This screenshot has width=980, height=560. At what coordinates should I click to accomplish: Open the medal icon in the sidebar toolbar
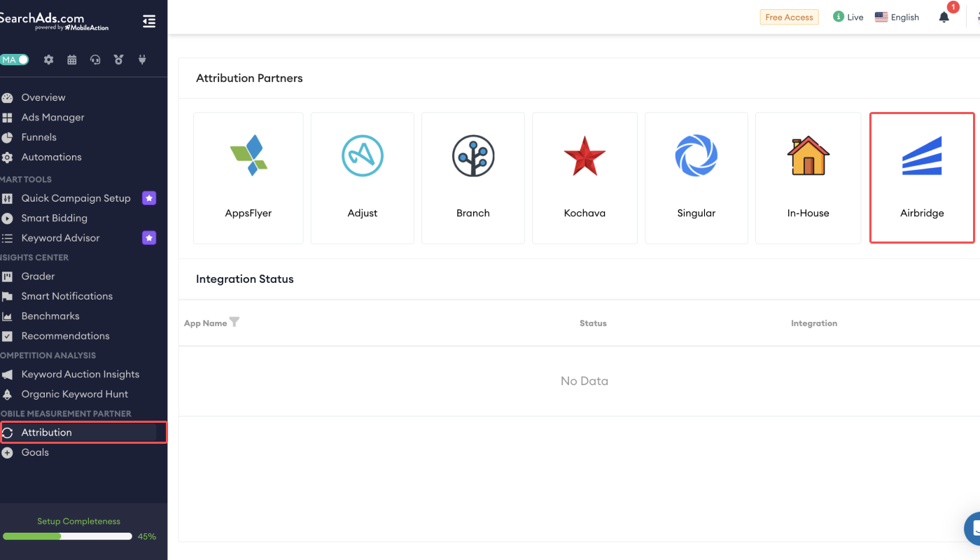(x=119, y=59)
